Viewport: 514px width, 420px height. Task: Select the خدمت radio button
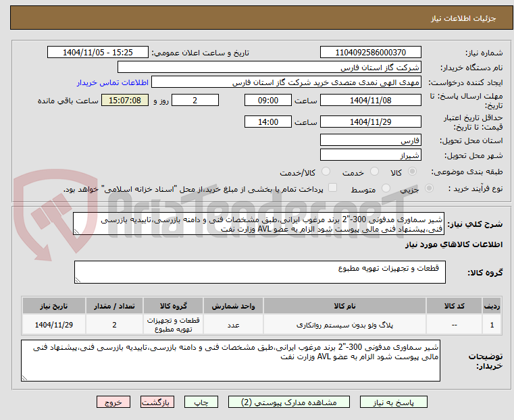click(x=374, y=172)
